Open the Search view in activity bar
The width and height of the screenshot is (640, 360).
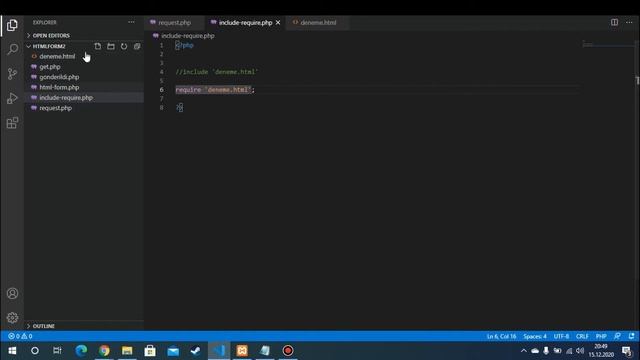12,49
